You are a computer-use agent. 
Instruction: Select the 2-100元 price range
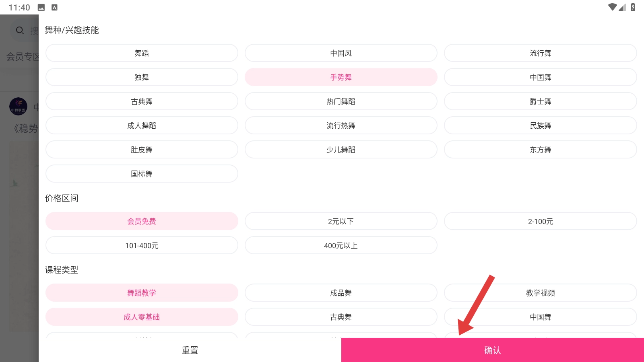[540, 221]
